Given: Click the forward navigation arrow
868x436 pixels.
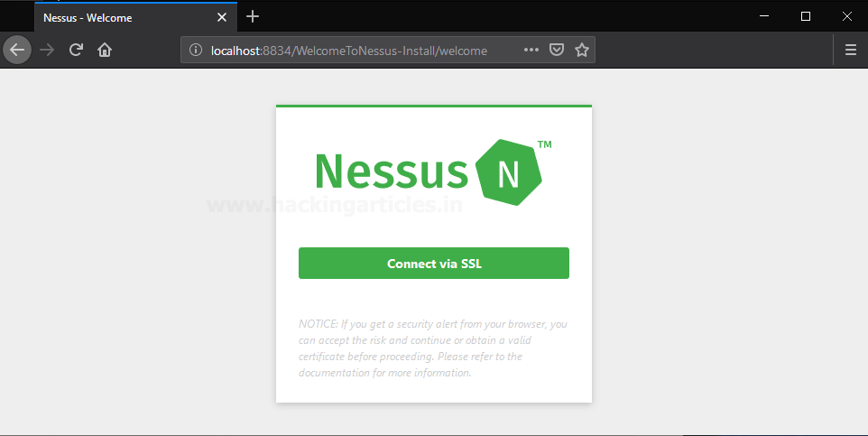Looking at the screenshot, I should (47, 50).
